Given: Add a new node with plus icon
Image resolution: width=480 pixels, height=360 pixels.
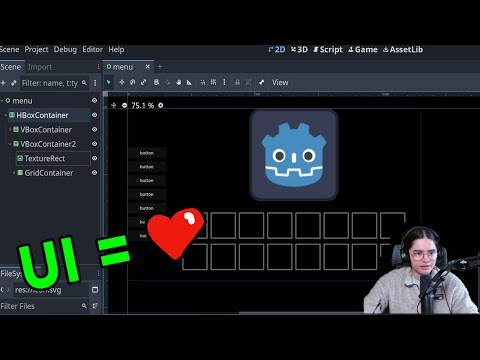Looking at the screenshot, I should click(x=3, y=83).
